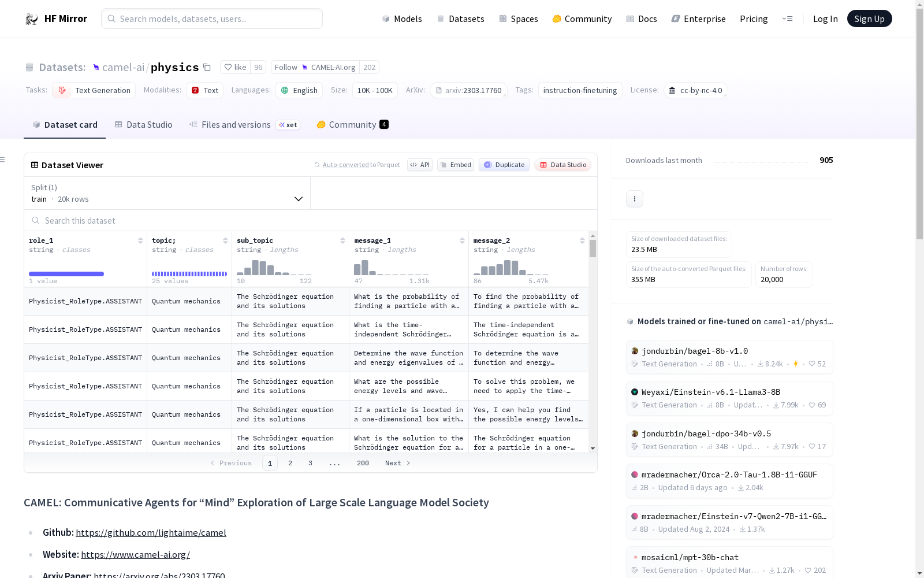Click the search magnifier in dataset search

(x=36, y=220)
